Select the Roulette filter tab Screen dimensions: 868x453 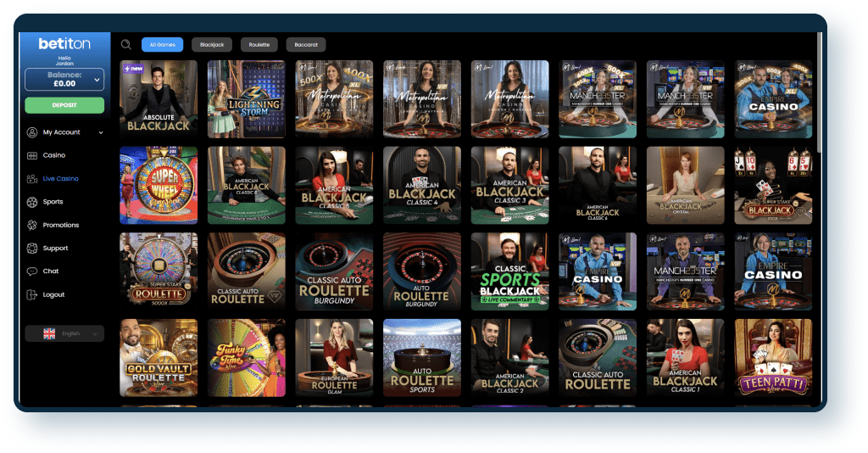click(259, 45)
